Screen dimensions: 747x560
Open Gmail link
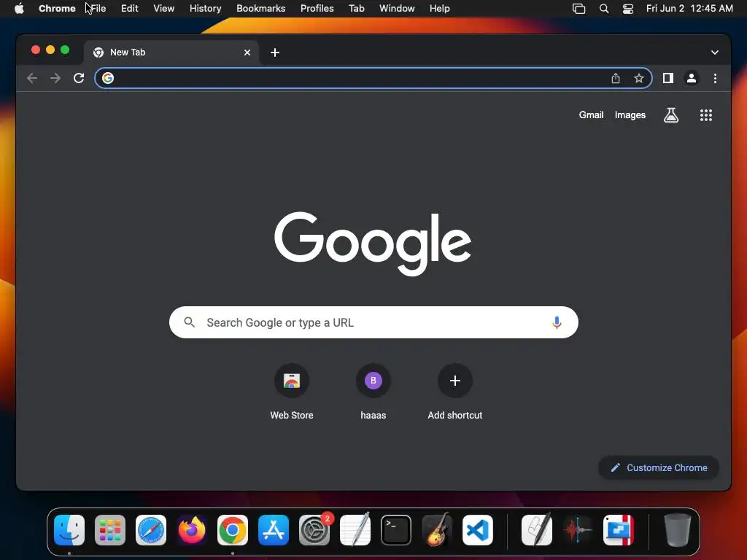(591, 114)
